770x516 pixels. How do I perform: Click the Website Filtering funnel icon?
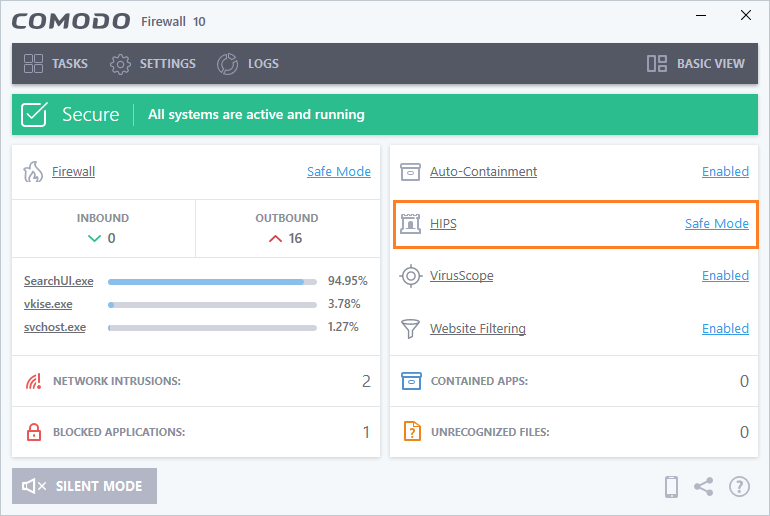[410, 329]
